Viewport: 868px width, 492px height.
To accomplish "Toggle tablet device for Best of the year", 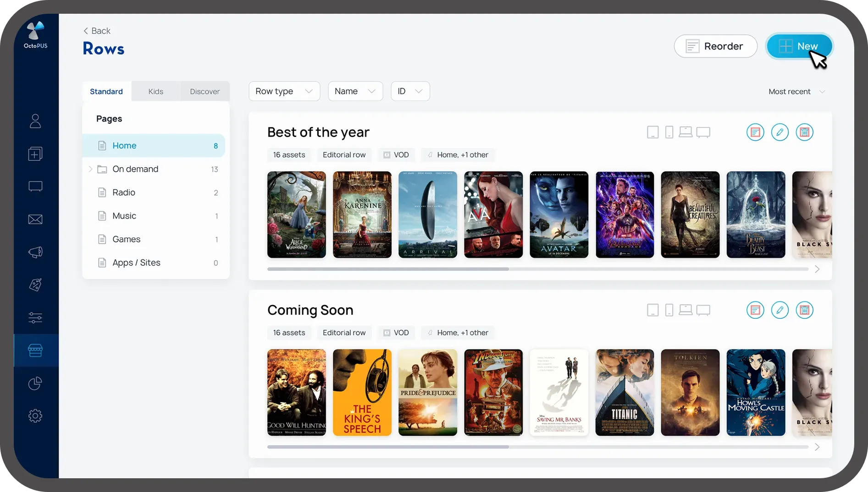I will click(x=653, y=132).
